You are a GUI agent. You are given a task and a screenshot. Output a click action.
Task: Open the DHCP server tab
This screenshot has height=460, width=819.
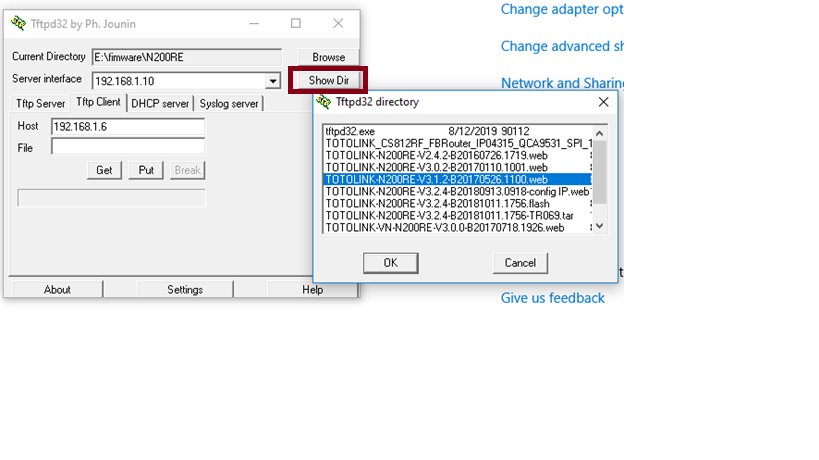(x=160, y=103)
